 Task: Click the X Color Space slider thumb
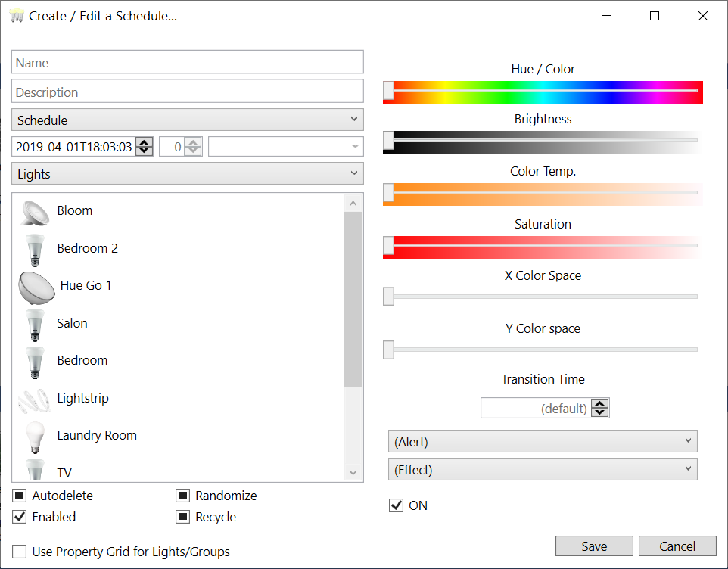(389, 296)
